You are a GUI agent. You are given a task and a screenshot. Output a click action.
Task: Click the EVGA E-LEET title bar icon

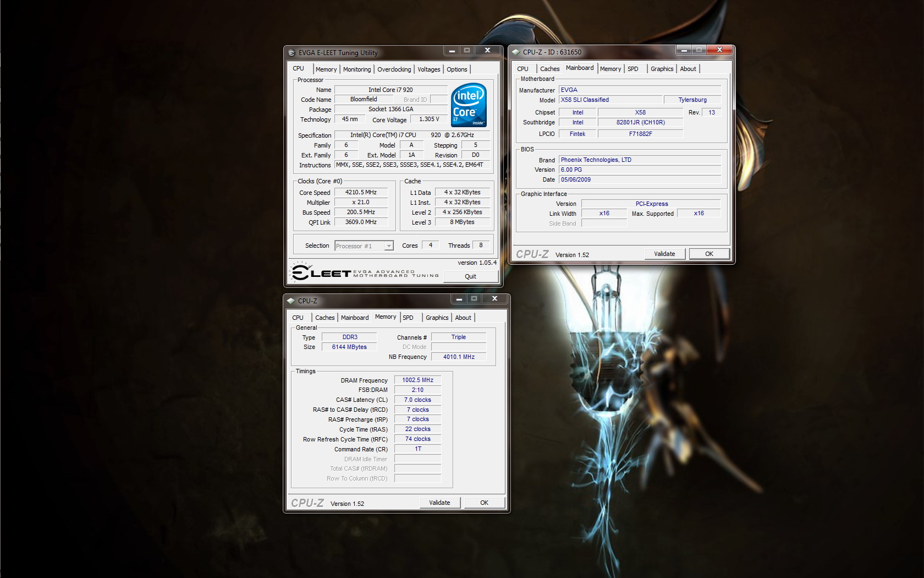pos(291,53)
